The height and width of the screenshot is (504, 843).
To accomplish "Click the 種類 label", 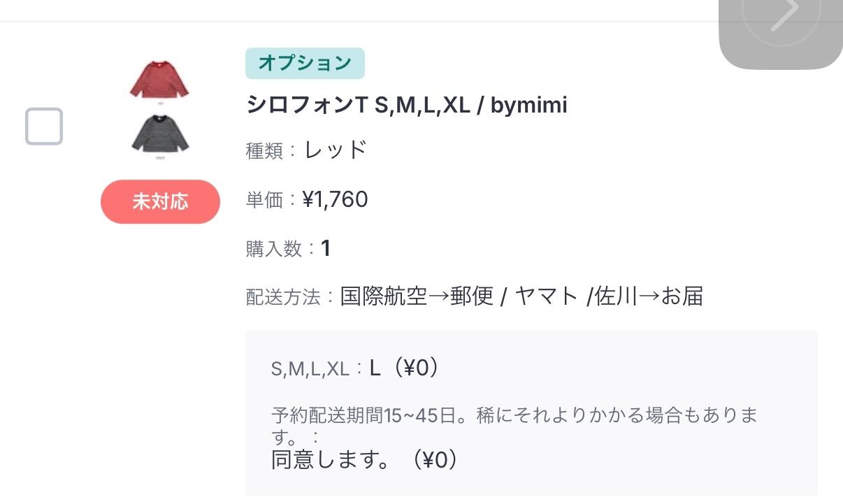I will coord(264,151).
